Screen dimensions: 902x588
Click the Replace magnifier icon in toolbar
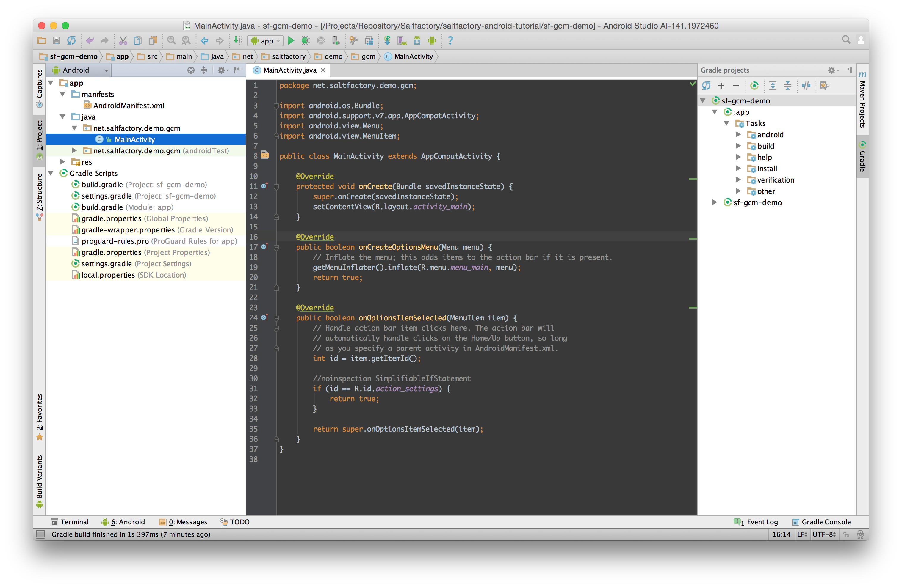(x=186, y=40)
